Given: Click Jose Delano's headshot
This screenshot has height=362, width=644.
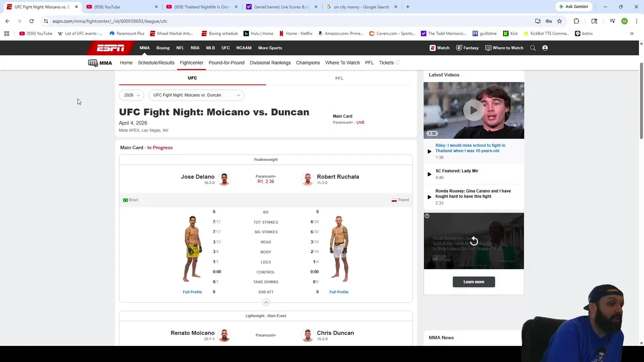Looking at the screenshot, I should 224,179.
